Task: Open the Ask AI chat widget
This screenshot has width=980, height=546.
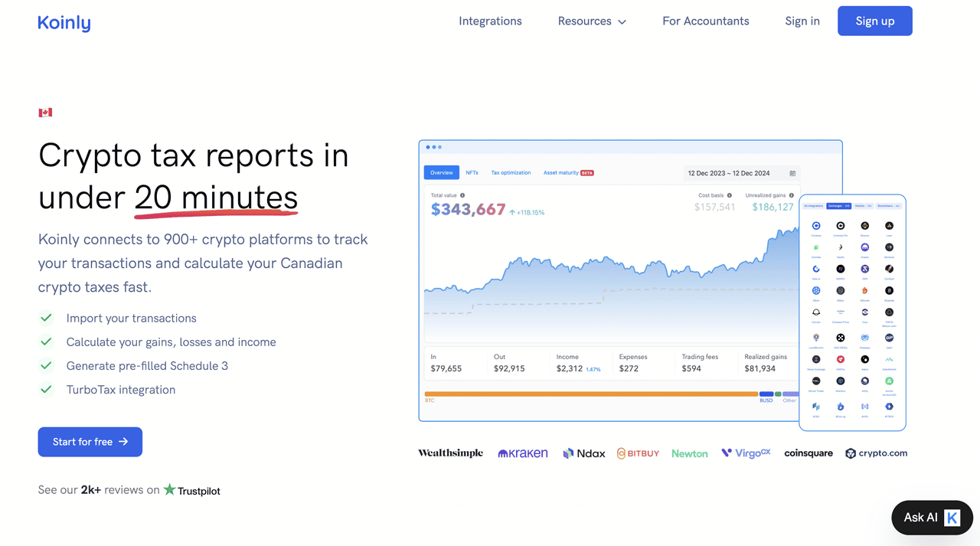Action: [x=932, y=518]
